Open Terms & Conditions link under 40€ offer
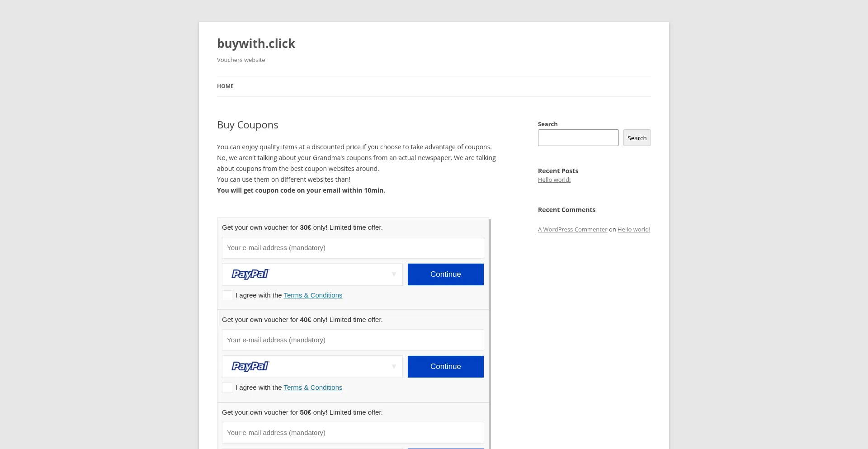Screen dimensions: 868x449 pyautogui.click(x=313, y=388)
